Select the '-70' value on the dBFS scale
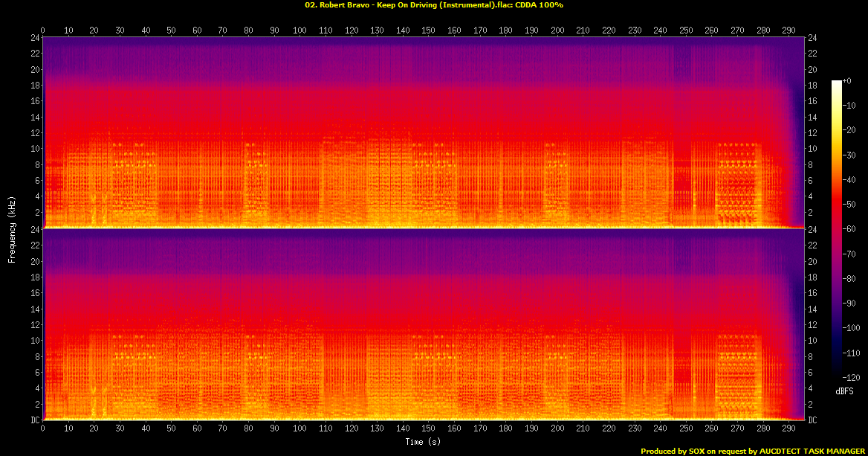 pos(849,254)
